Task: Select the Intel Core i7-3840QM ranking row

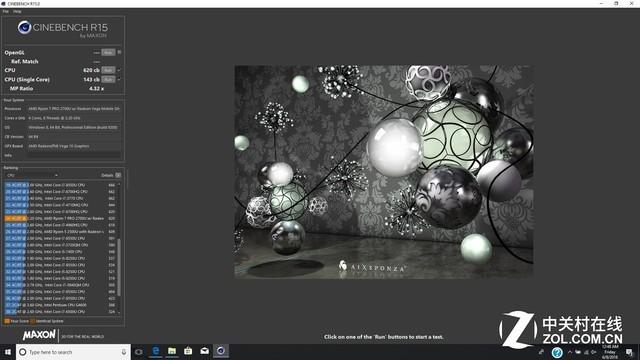Action: (x=60, y=285)
